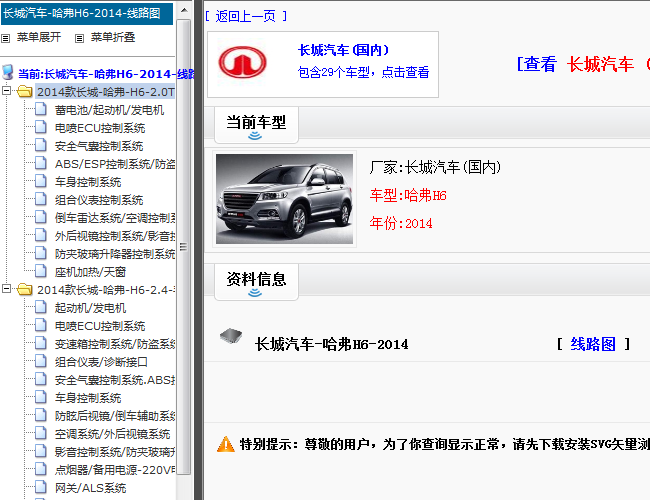Click the orange warning triangle icon
The width and height of the screenshot is (650, 500).
tap(226, 444)
